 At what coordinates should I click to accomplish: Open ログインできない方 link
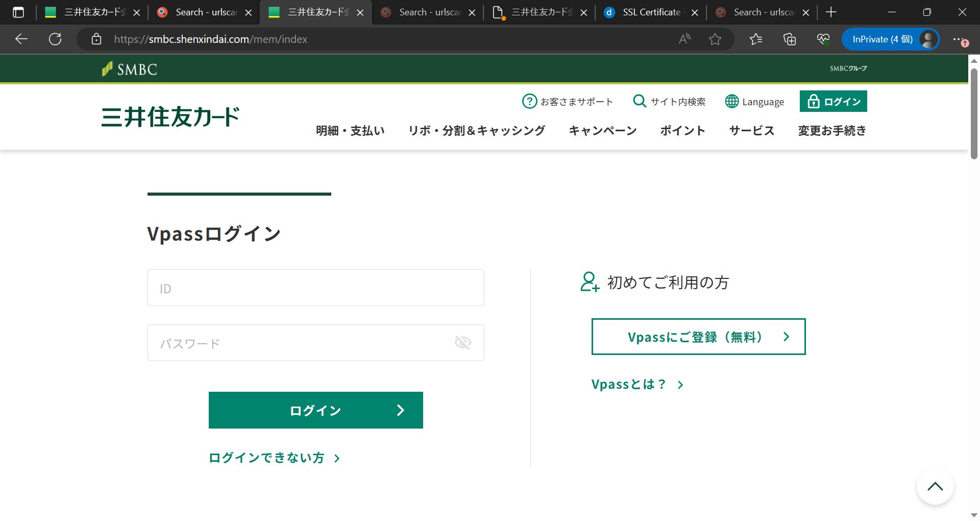coord(274,458)
